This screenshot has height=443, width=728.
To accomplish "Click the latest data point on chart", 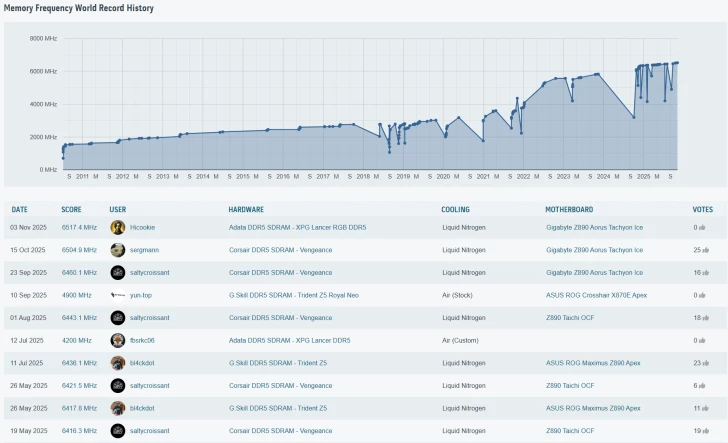I will (677, 63).
